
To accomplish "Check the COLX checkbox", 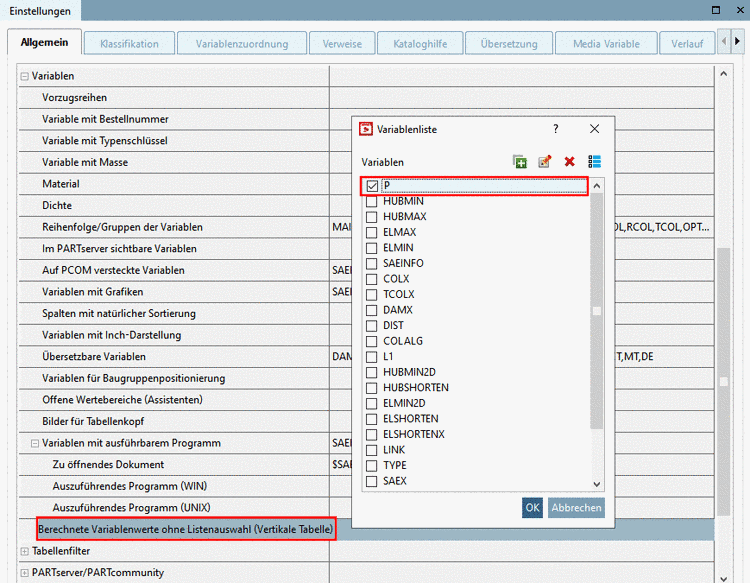I will pos(372,279).
